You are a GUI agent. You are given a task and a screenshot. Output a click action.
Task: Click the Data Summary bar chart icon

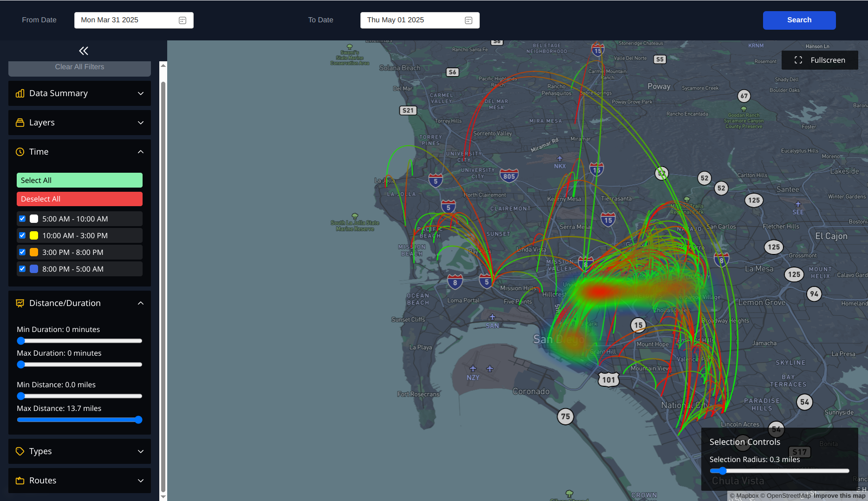tap(20, 93)
